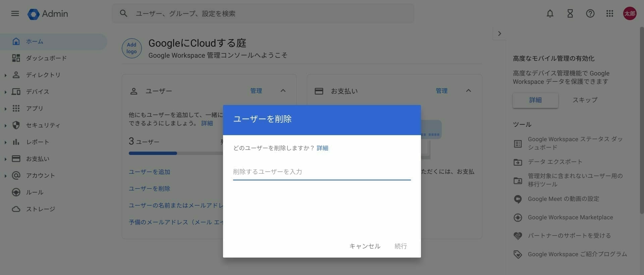
Task: Collapse the お支払い card chevron
Action: pos(469,91)
